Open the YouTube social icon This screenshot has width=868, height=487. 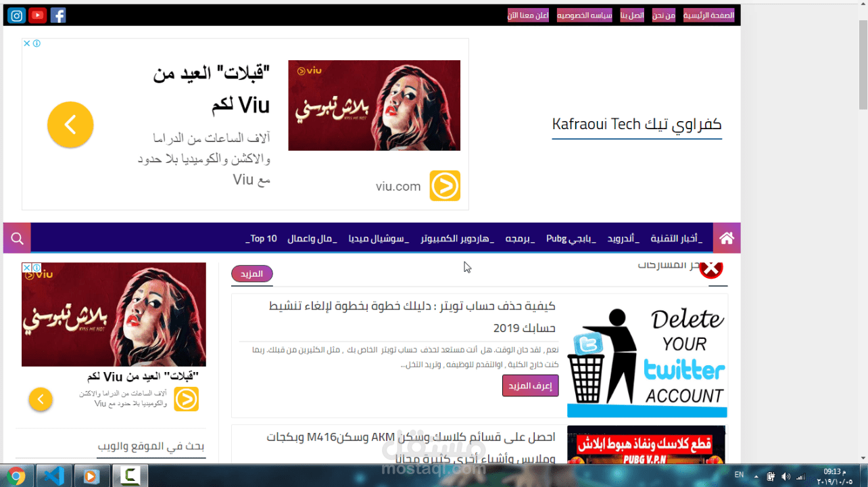coord(38,15)
